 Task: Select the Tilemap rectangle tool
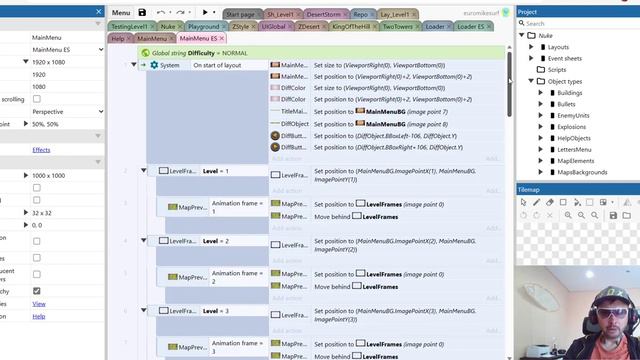[x=563, y=202]
